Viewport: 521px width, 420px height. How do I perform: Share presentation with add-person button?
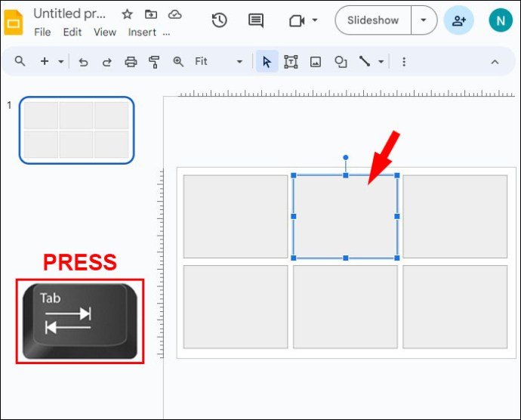(459, 20)
